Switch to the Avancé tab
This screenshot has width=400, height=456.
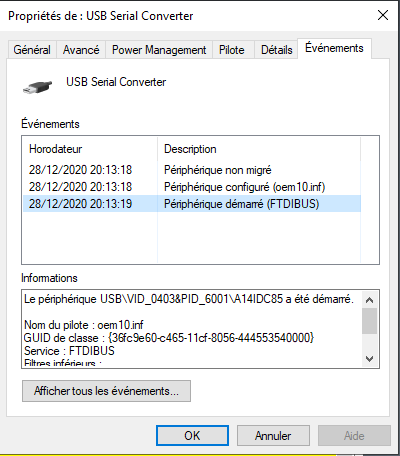(81, 50)
